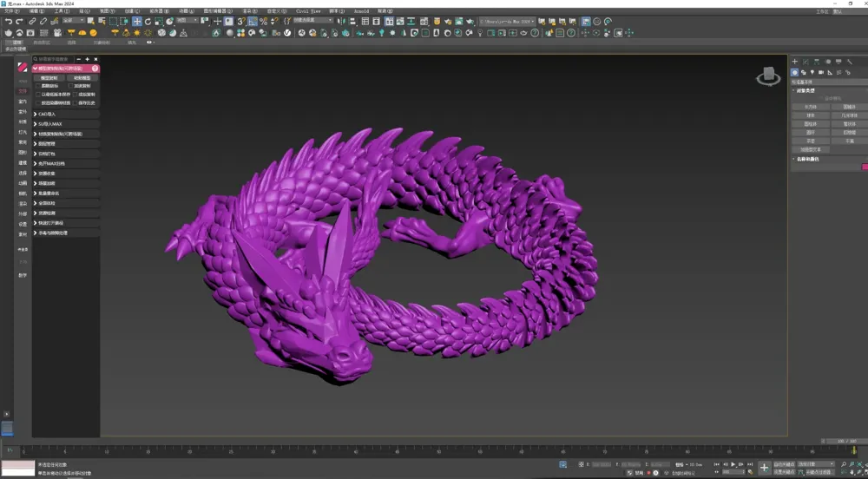Click the first button under the pink plugin header
868x479 pixels.
pos(49,78)
